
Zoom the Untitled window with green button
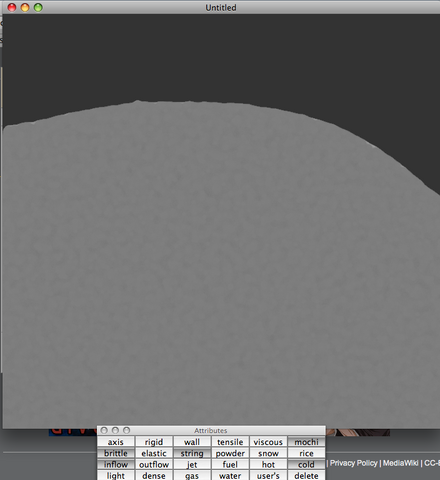click(38, 7)
